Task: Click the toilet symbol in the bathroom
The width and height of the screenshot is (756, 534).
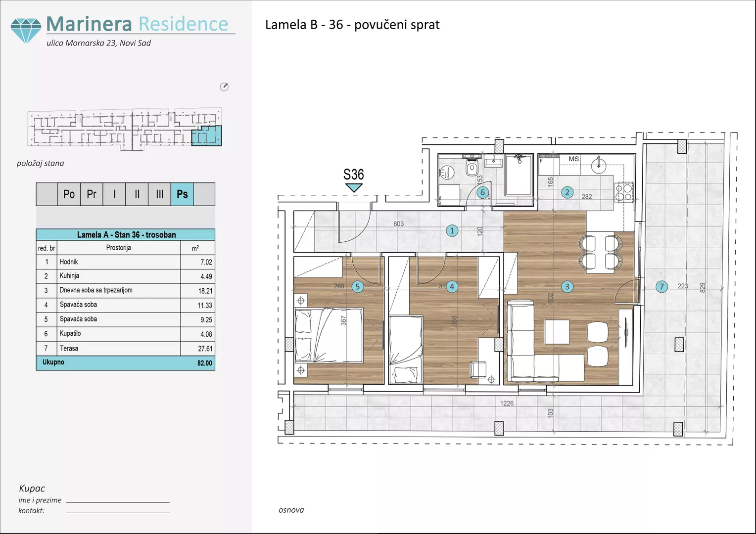Action: (x=472, y=167)
